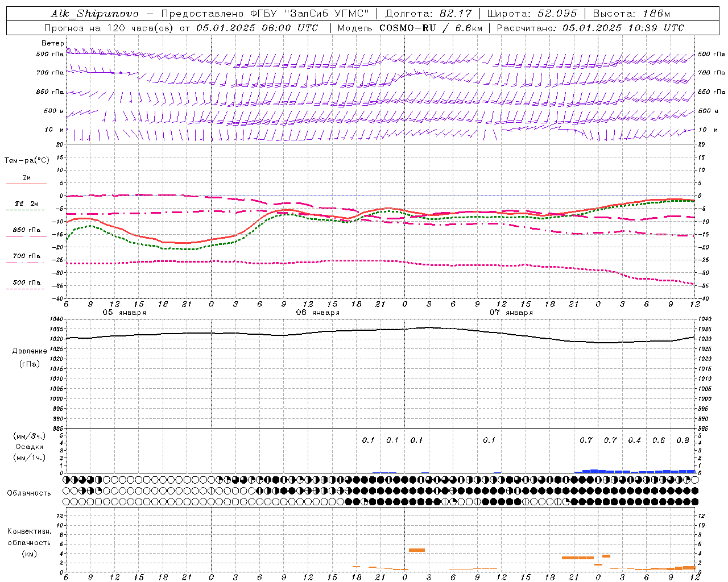Click the 700 гПа temperature legend entry
The image size is (728, 582).
26,256
